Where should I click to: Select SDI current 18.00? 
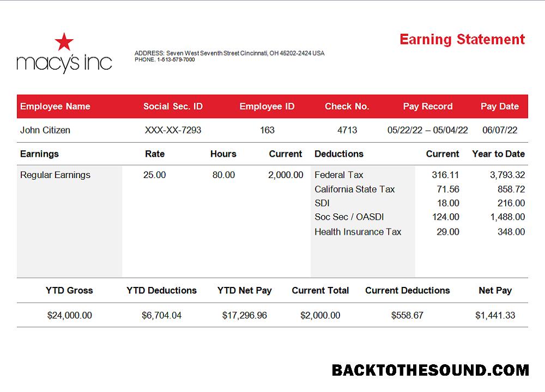click(x=448, y=203)
